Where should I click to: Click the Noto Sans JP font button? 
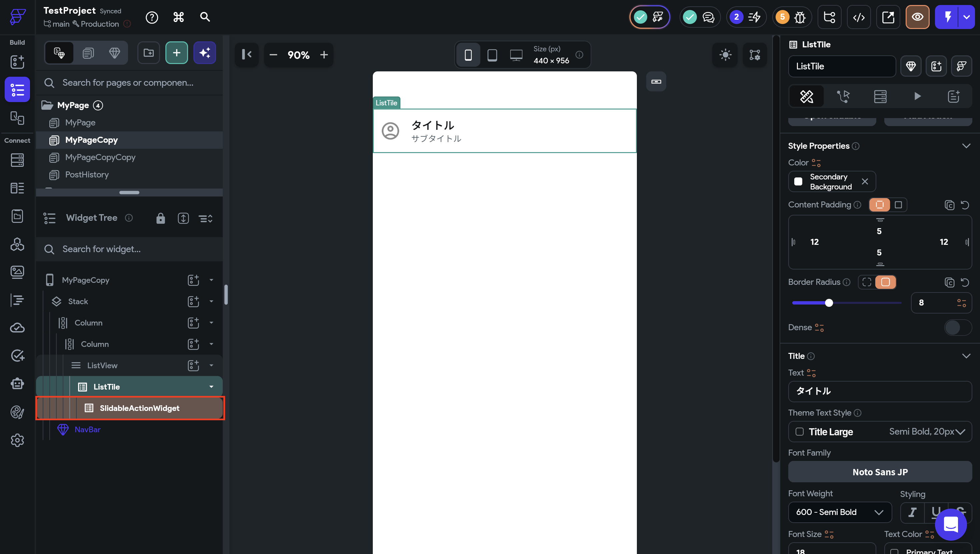pos(880,472)
